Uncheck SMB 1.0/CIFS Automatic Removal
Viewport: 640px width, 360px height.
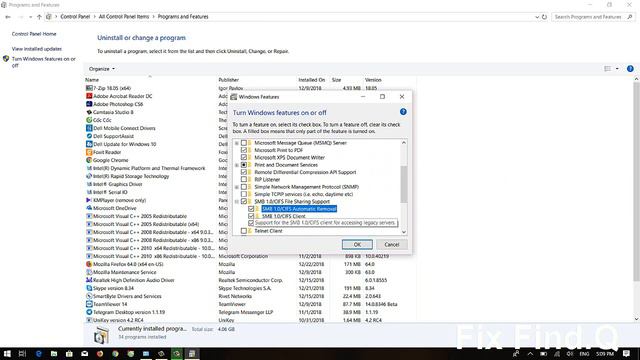251,209
